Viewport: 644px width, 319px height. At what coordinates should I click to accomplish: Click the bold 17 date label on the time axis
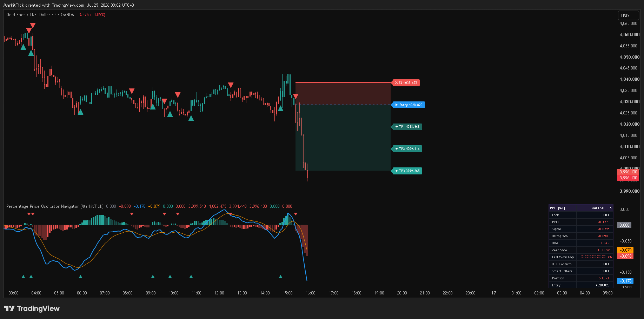tap(493, 293)
